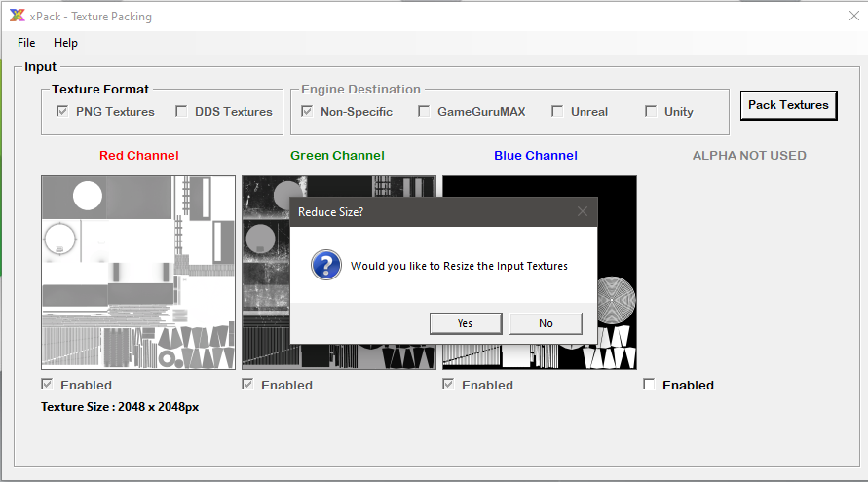The height and width of the screenshot is (482, 868).
Task: Close the Reduce Size dialog
Action: point(583,211)
